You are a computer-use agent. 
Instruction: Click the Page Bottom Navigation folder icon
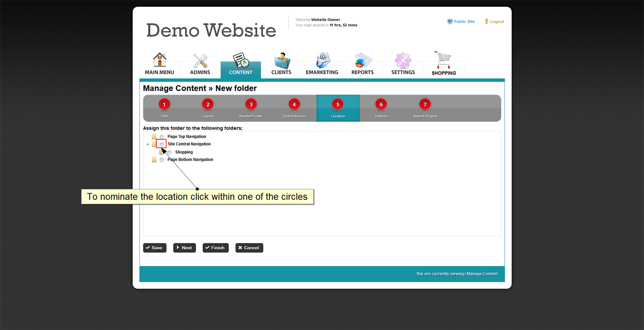click(154, 160)
